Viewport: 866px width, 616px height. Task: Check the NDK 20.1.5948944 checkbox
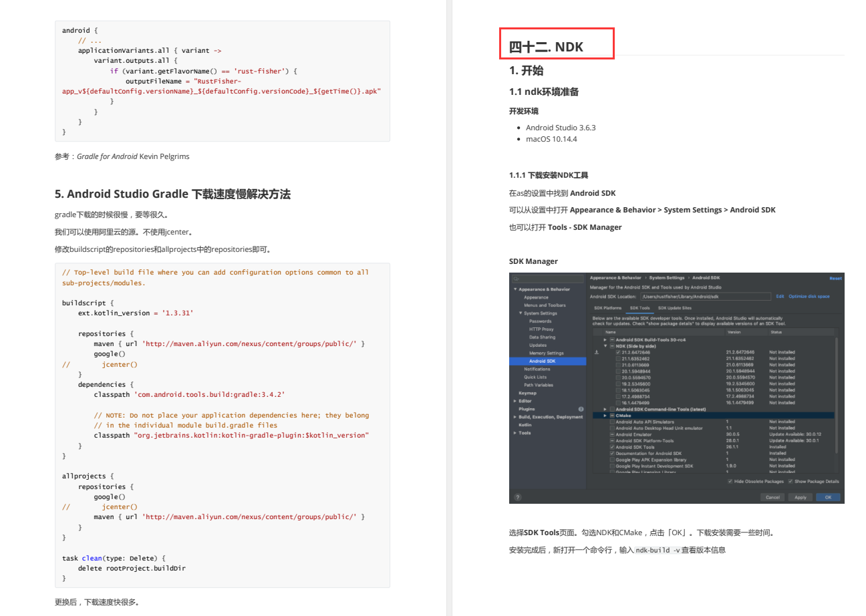(x=618, y=371)
